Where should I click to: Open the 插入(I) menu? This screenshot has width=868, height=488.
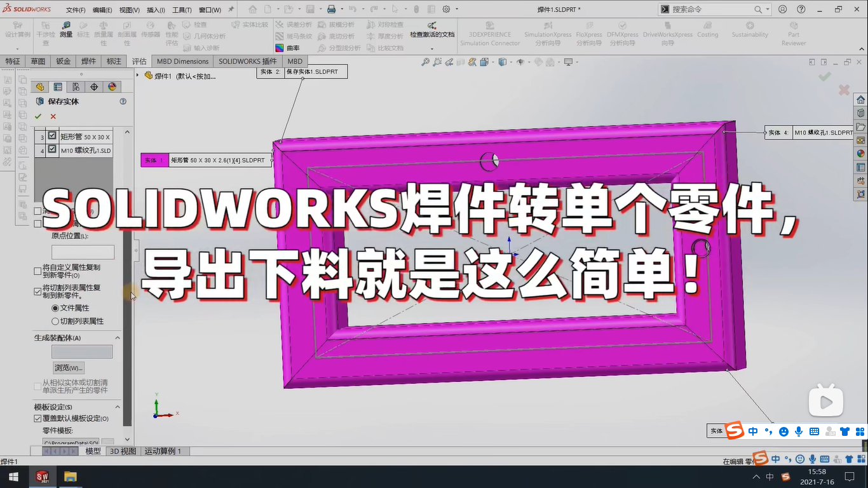156,10
